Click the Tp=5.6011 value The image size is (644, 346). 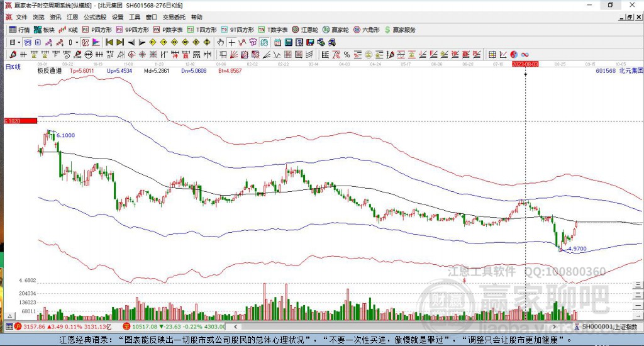pyautogui.click(x=82, y=70)
